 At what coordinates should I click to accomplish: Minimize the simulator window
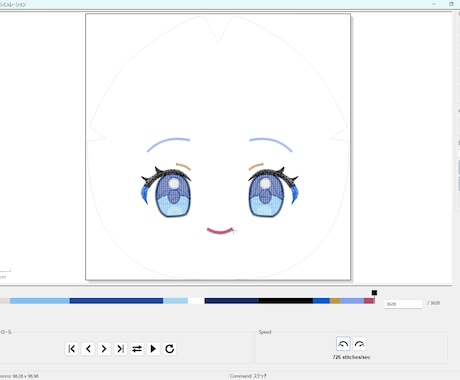pyautogui.click(x=434, y=4)
